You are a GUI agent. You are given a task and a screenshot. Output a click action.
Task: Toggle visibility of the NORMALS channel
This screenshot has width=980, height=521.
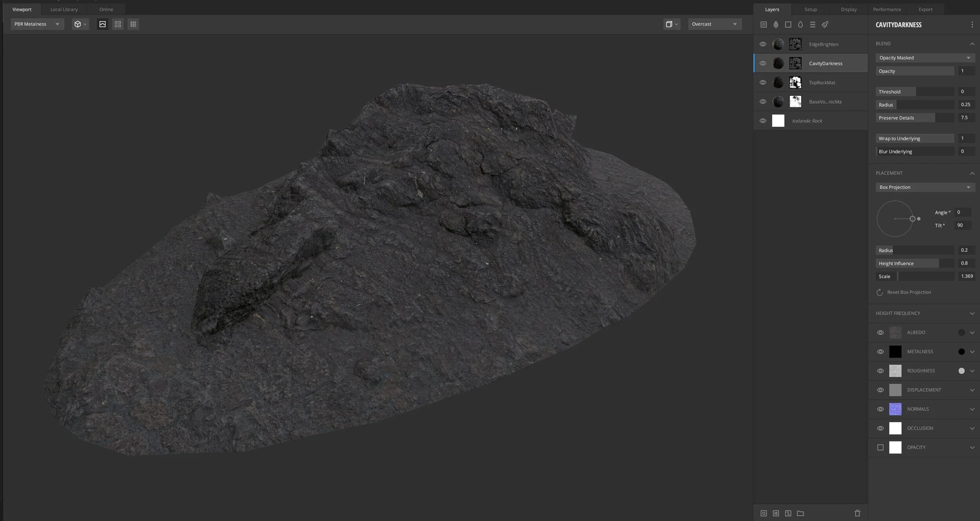[x=880, y=409]
